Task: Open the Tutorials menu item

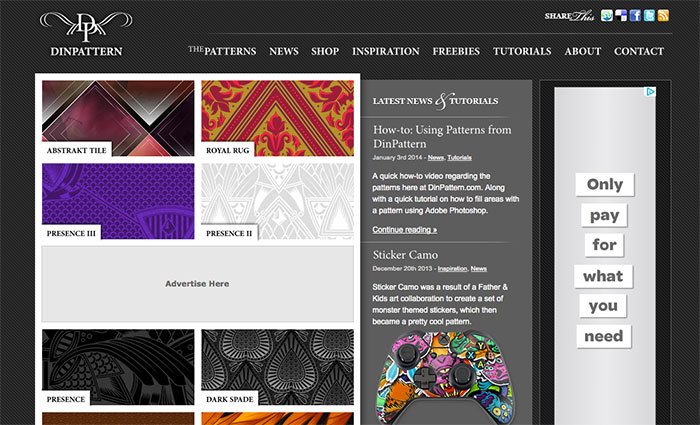Action: click(x=522, y=51)
